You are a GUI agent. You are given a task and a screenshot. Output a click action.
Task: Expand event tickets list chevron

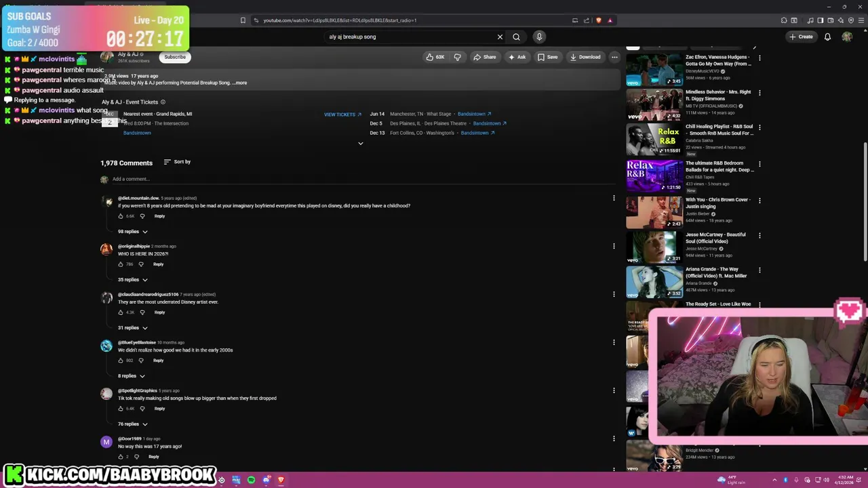pyautogui.click(x=360, y=144)
